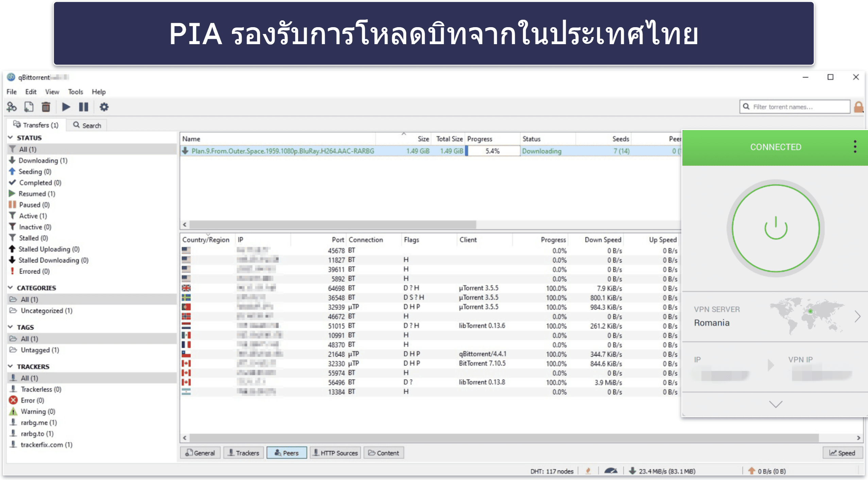Open the File menu
Viewport: 868px width, 480px height.
[12, 92]
